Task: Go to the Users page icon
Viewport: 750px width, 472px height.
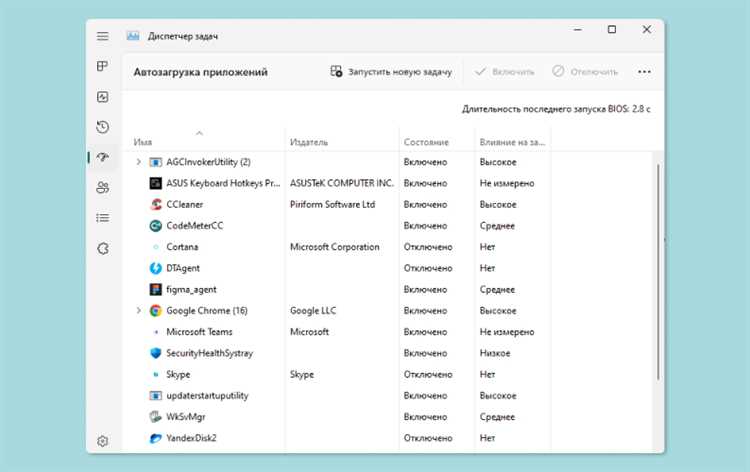Action: click(x=102, y=187)
